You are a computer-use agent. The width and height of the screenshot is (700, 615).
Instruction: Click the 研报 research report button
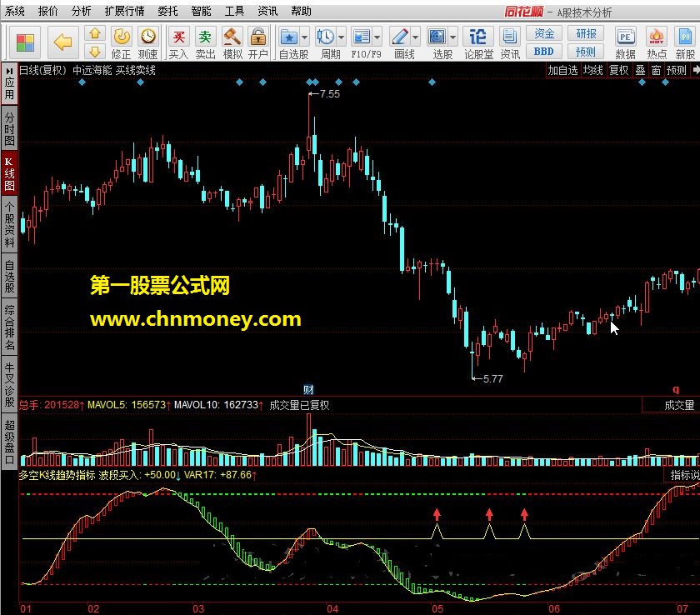click(586, 33)
